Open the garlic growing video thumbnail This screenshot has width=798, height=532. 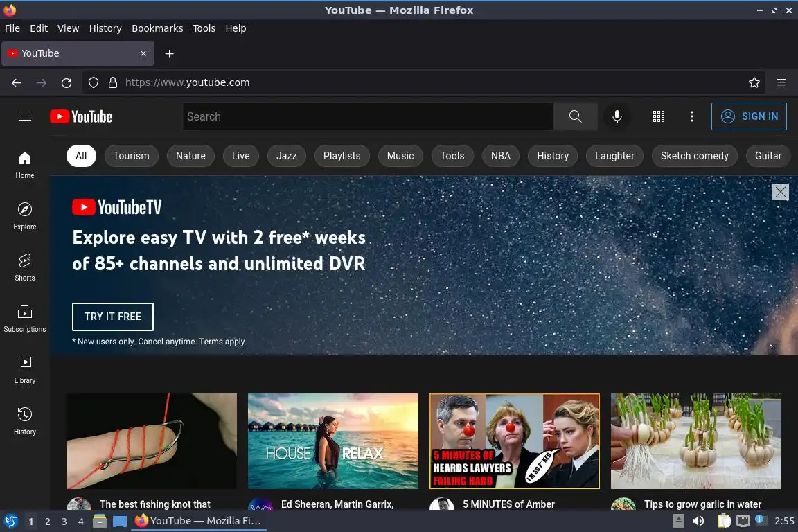tap(696, 441)
